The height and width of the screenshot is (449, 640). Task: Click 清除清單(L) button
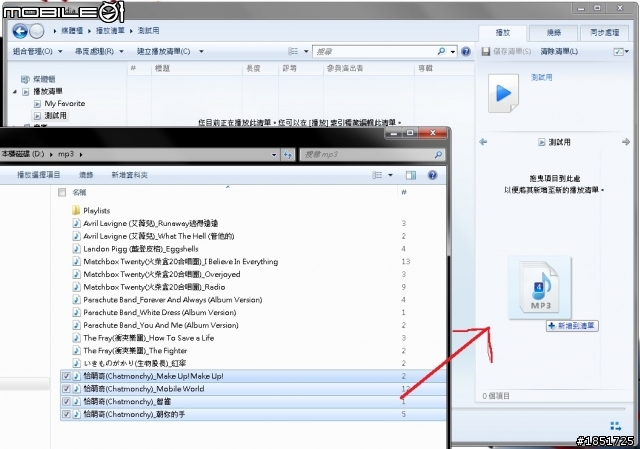[x=559, y=51]
